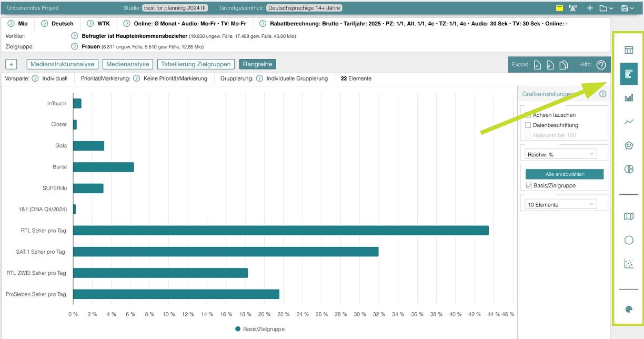Toggle the Basis/Zielgruppe checkbox
This screenshot has height=339, width=644.
(528, 185)
